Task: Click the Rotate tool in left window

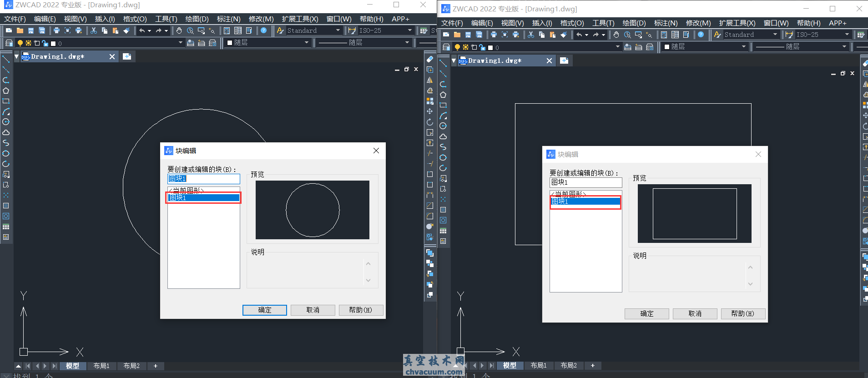Action: pos(429,122)
